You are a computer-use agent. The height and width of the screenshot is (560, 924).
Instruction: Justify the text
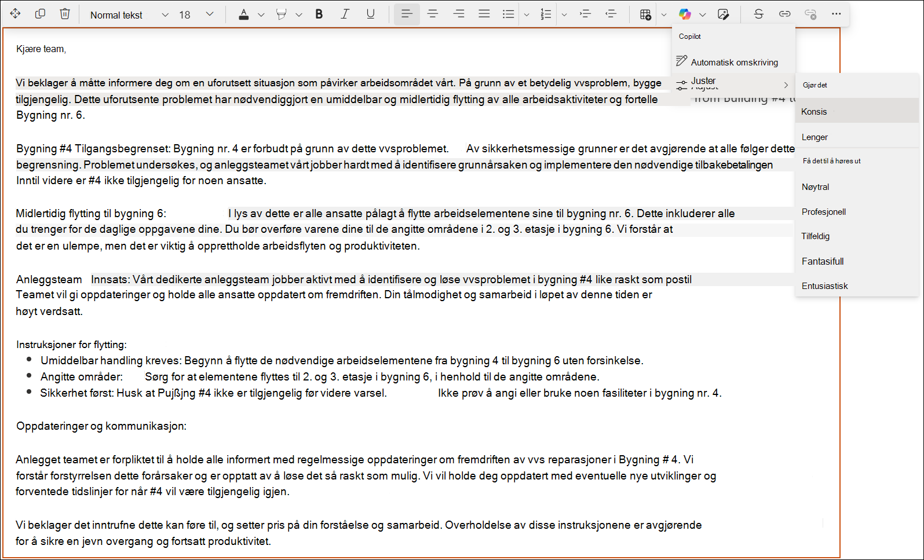click(x=484, y=14)
